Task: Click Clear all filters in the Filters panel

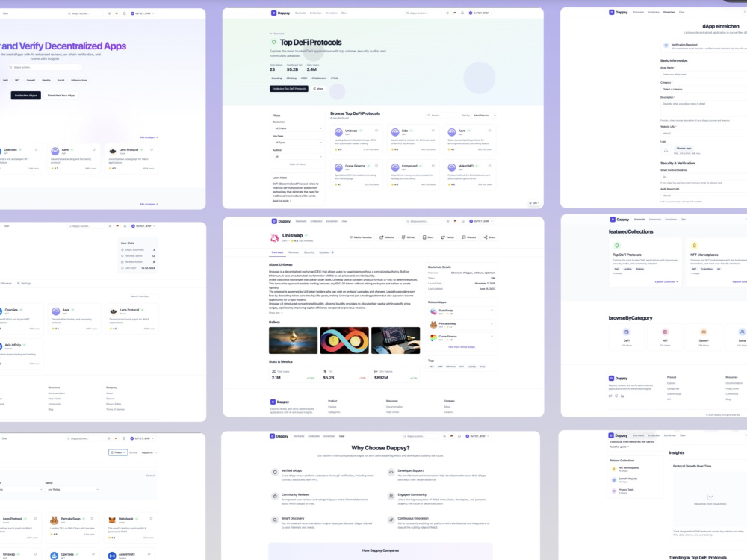Action: click(297, 164)
